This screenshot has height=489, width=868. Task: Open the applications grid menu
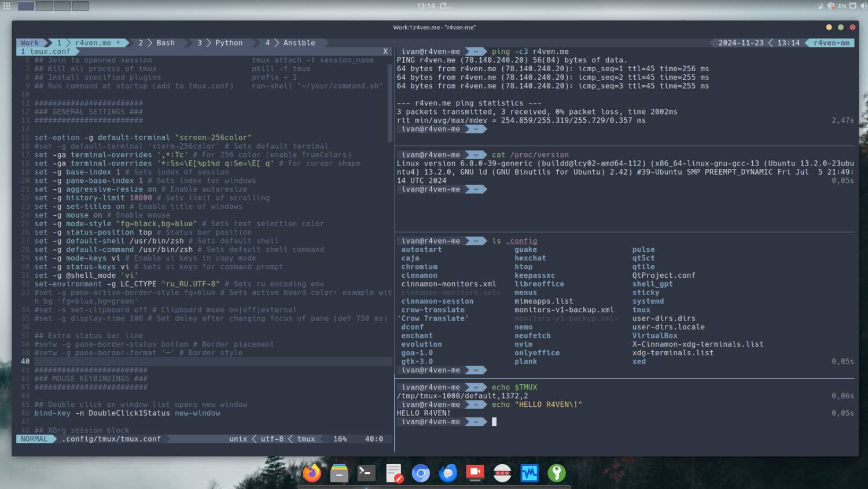click(x=7, y=6)
